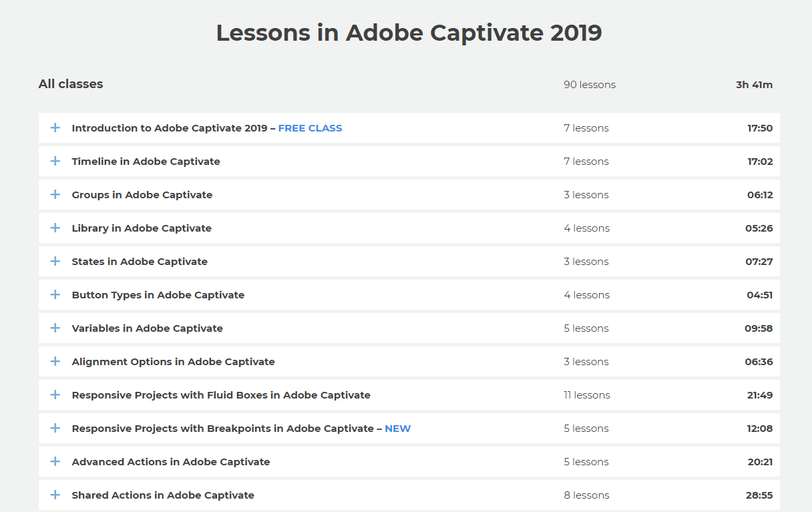Click the All classes heading
The width and height of the screenshot is (812, 512).
pyautogui.click(x=71, y=84)
